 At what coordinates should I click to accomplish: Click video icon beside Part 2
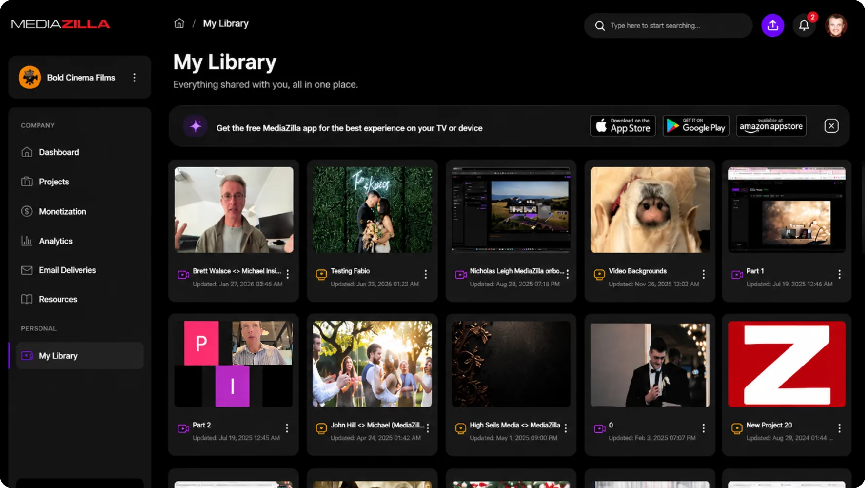point(183,428)
